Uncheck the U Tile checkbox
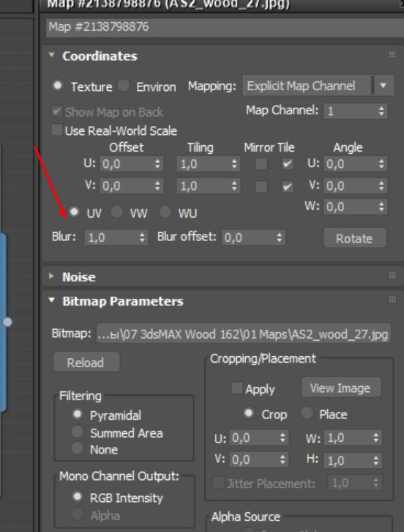404x532 pixels. (288, 164)
